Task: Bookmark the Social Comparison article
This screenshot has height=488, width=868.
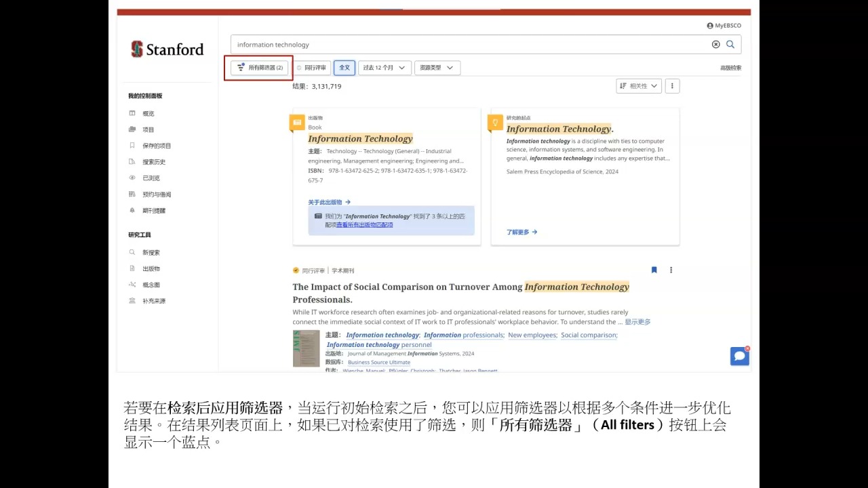Action: [x=654, y=270]
